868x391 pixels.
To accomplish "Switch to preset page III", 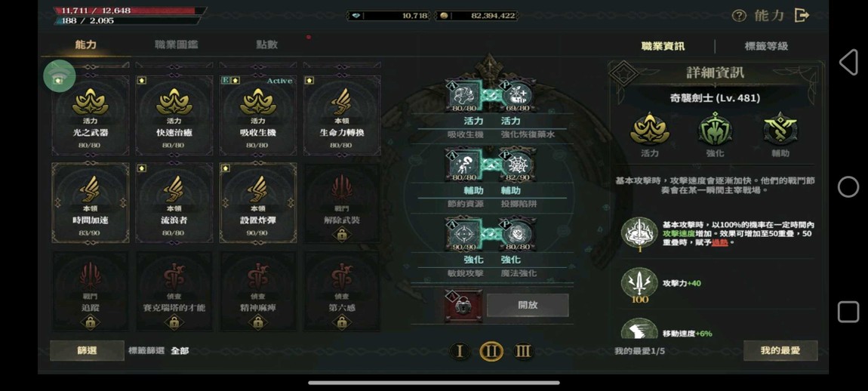I will point(523,351).
